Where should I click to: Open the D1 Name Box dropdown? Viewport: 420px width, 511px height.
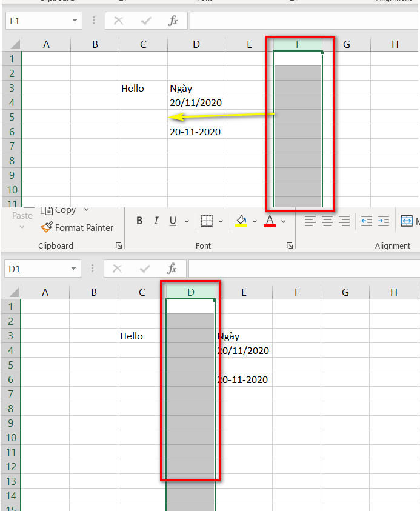point(74,269)
